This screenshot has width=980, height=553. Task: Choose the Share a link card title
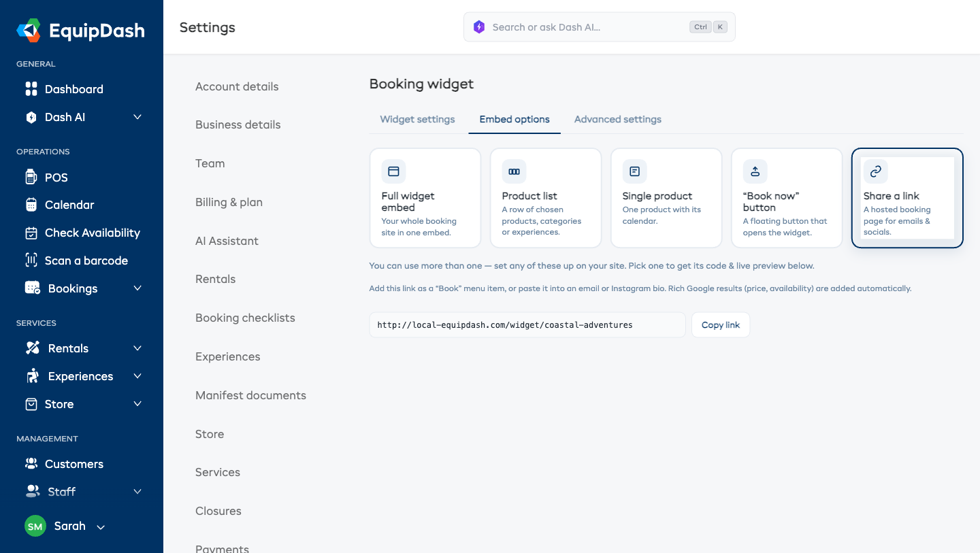pos(892,196)
